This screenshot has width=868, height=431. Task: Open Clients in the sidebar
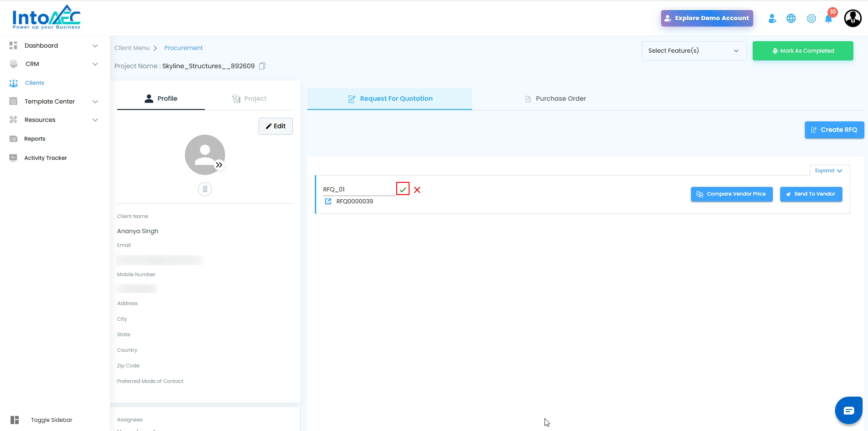pos(35,83)
